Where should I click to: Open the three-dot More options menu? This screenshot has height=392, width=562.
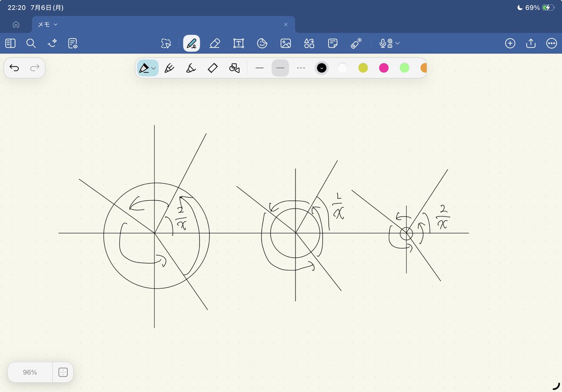(551, 44)
